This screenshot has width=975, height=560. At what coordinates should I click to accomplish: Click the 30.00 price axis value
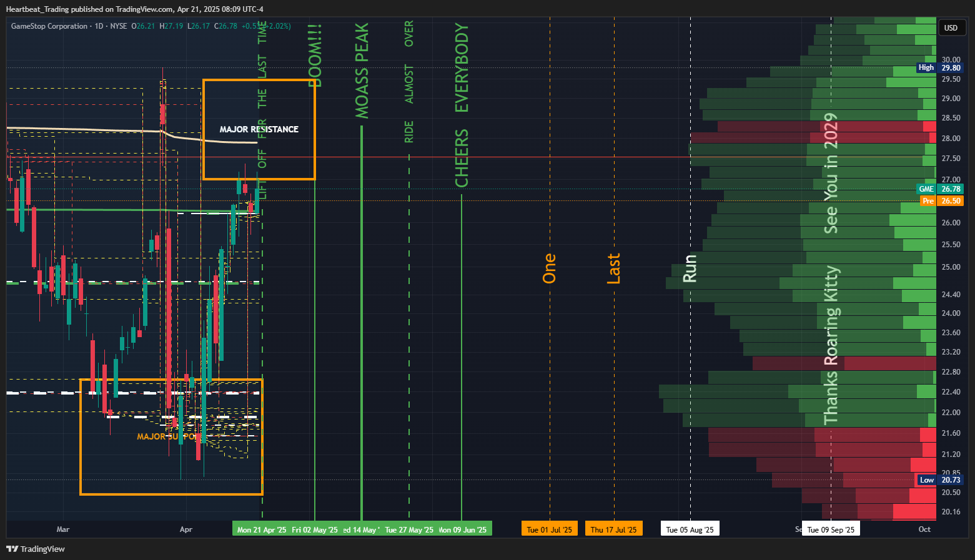(951, 60)
